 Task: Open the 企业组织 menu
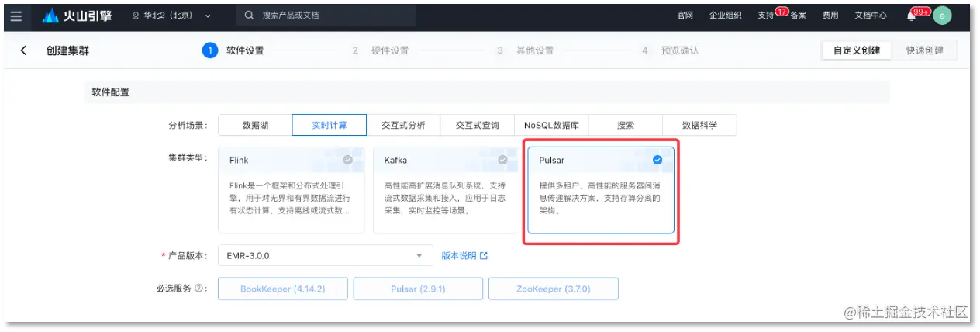[725, 16]
